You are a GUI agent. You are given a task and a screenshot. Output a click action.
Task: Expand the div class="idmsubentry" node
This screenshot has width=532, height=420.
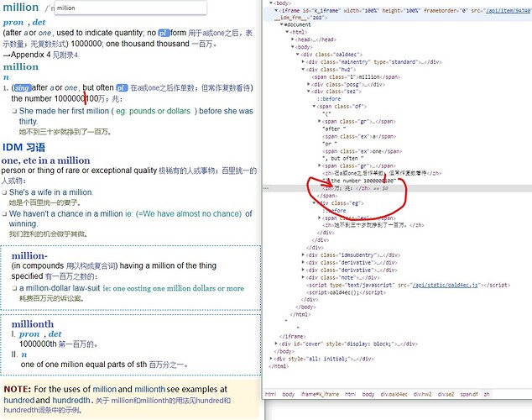303,255
